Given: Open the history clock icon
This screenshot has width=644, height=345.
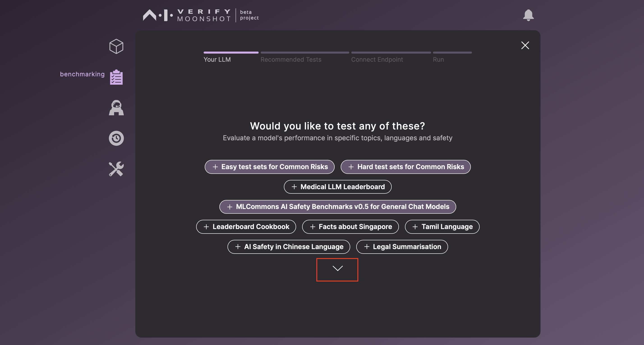Looking at the screenshot, I should [116, 138].
